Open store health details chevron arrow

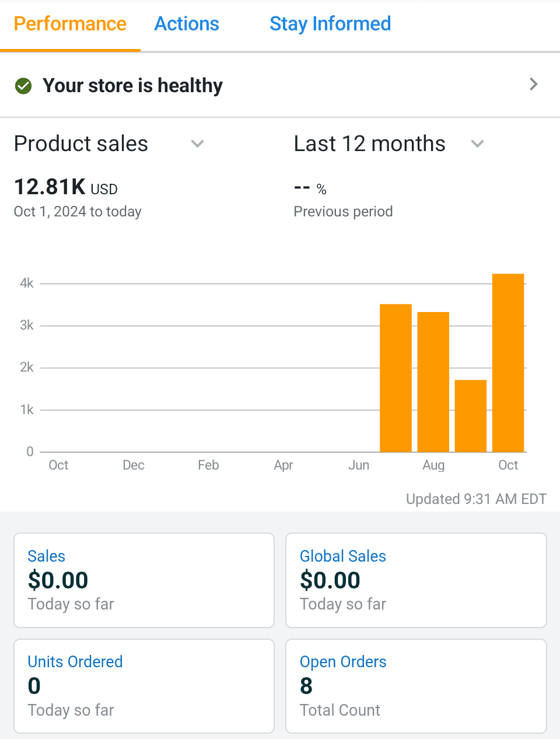point(533,85)
